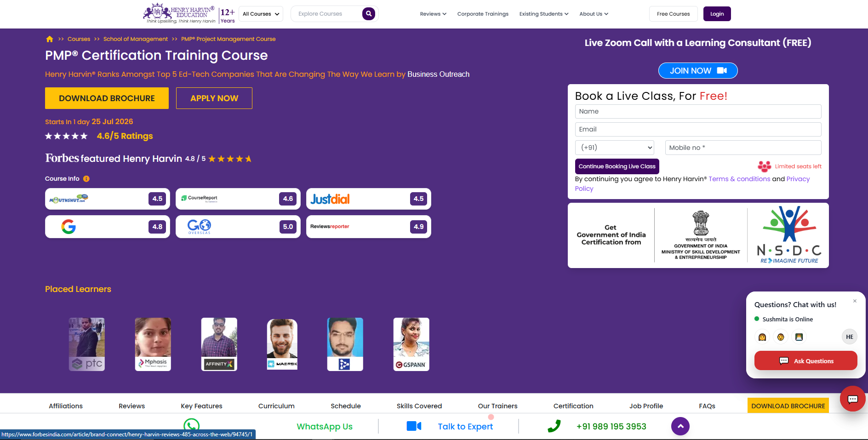This screenshot has height=440, width=868.
Task: Click the Mobile no input field
Action: click(x=743, y=148)
